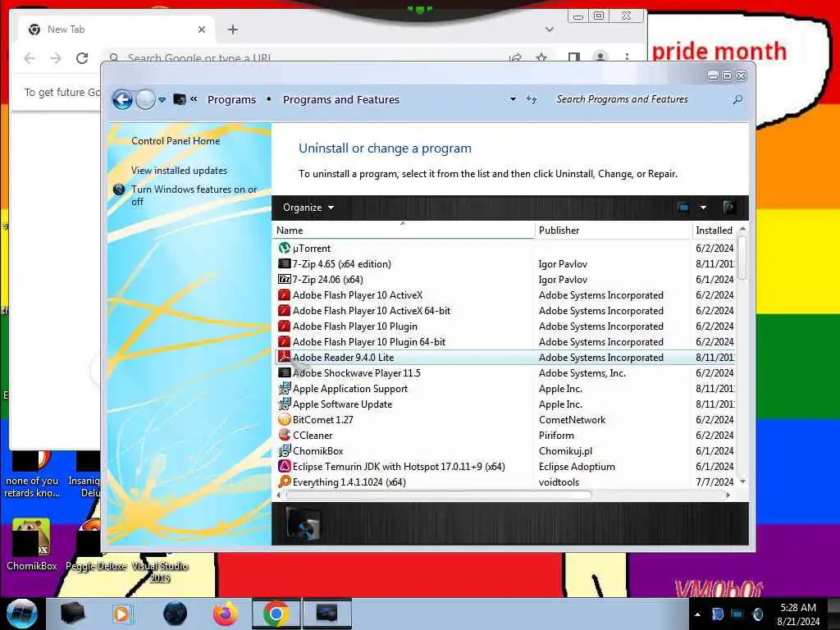
Task: Launch Firefox from the taskbar
Action: point(226,614)
